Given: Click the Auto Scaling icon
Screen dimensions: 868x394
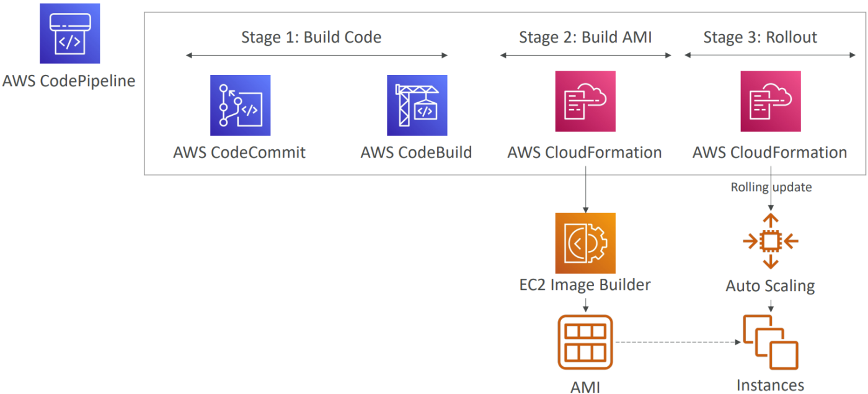Looking at the screenshot, I should click(x=770, y=241).
